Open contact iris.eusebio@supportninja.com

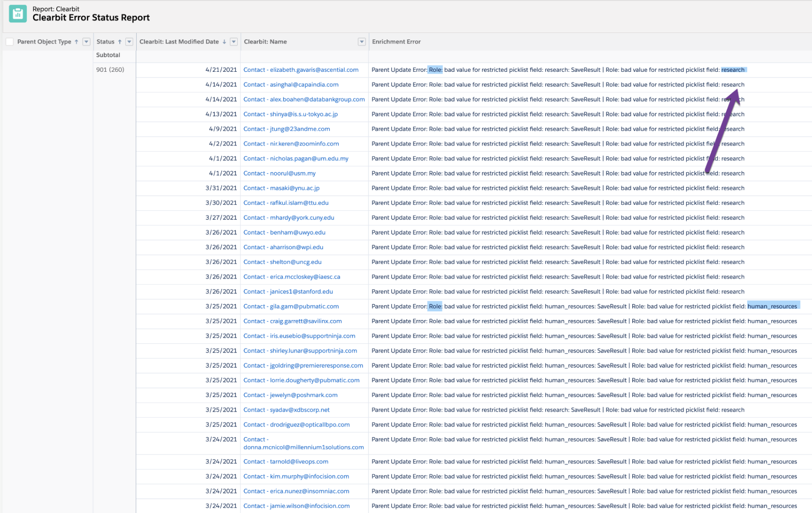(299, 336)
